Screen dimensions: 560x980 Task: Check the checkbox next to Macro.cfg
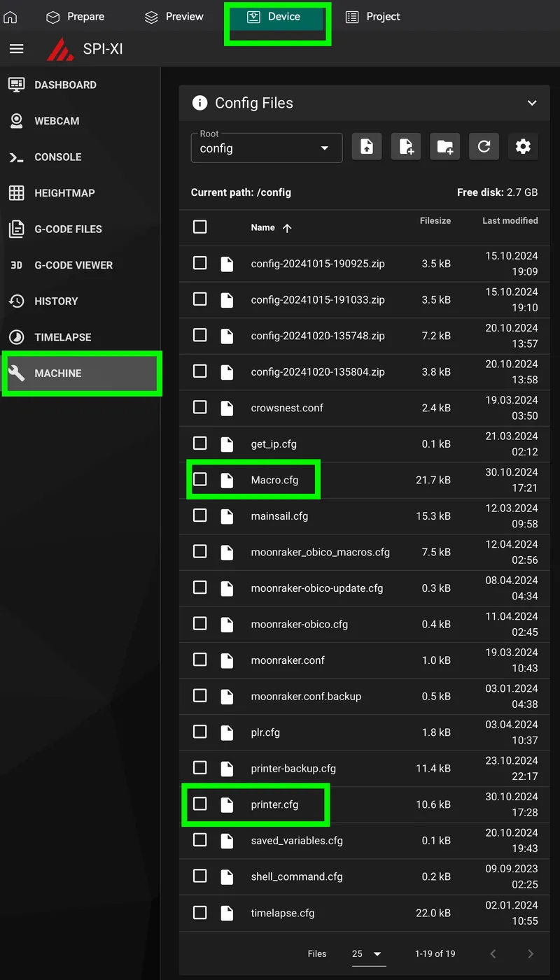tap(200, 480)
